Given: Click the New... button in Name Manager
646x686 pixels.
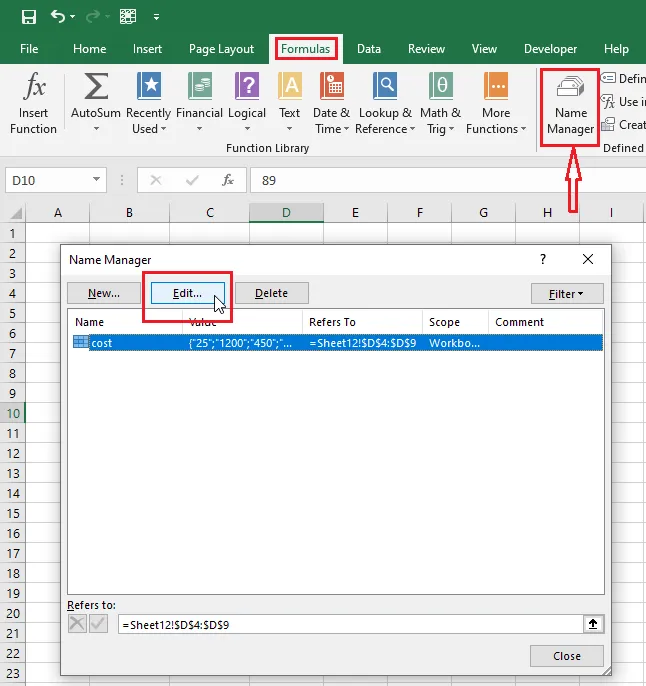Looking at the screenshot, I should coord(104,293).
